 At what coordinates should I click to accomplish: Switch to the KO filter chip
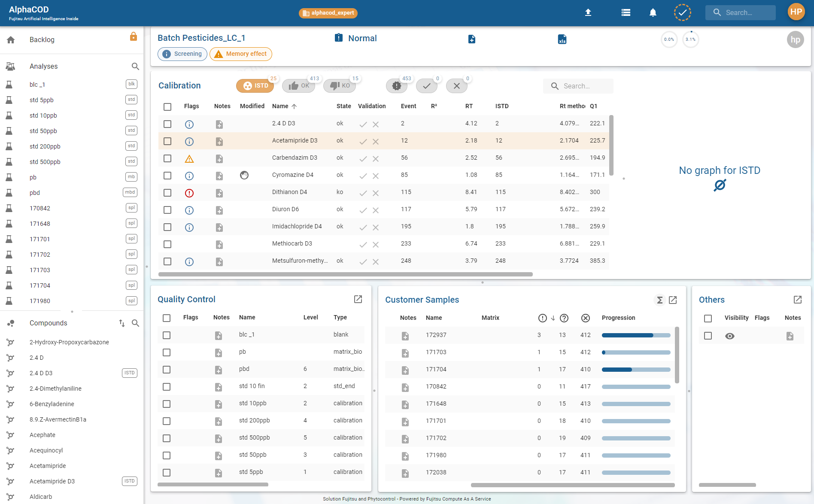click(x=340, y=86)
